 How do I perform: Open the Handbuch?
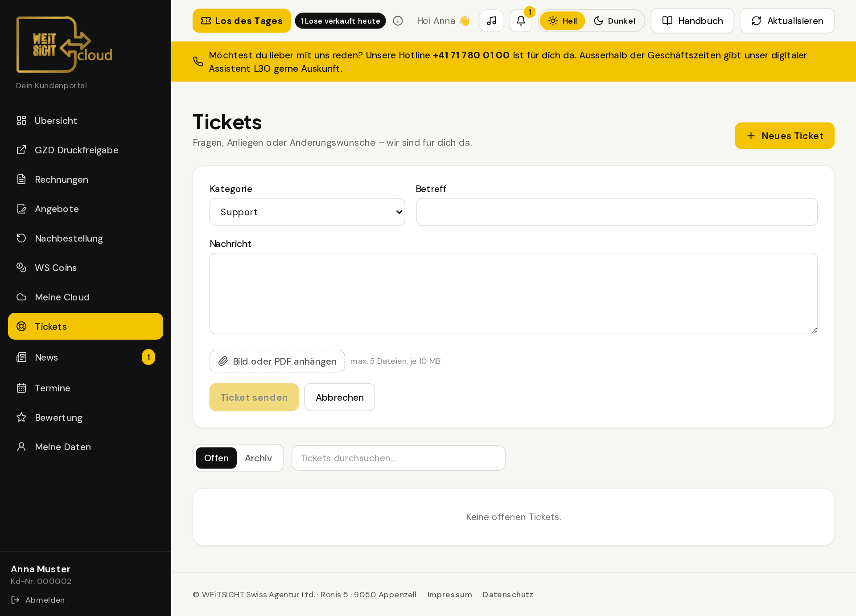pyautogui.click(x=692, y=21)
